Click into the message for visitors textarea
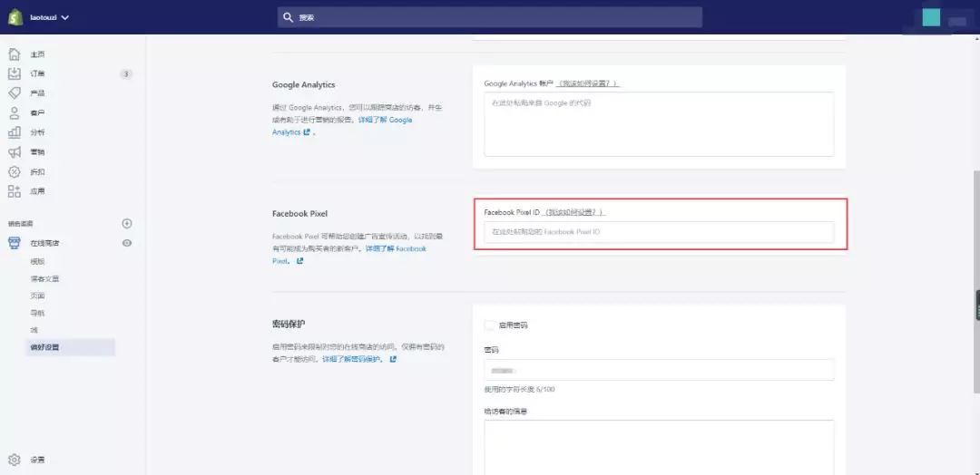The image size is (980, 475). (x=659, y=447)
